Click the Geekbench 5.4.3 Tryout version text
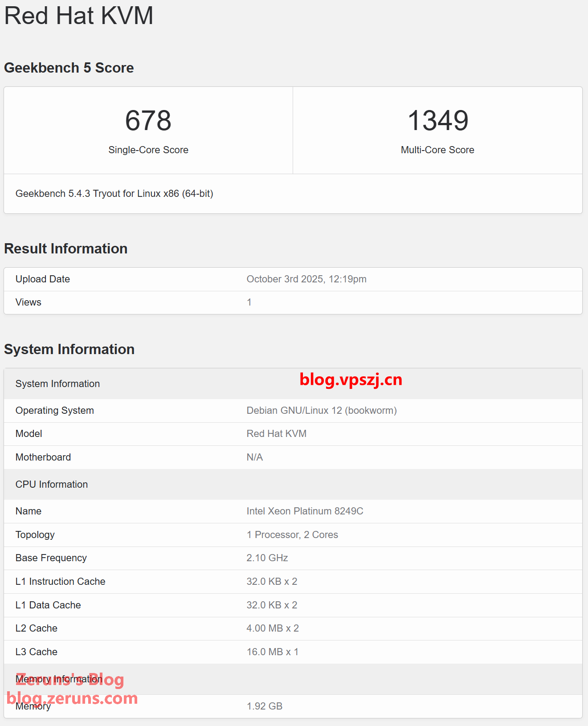This screenshot has height=726, width=588. coord(114,194)
